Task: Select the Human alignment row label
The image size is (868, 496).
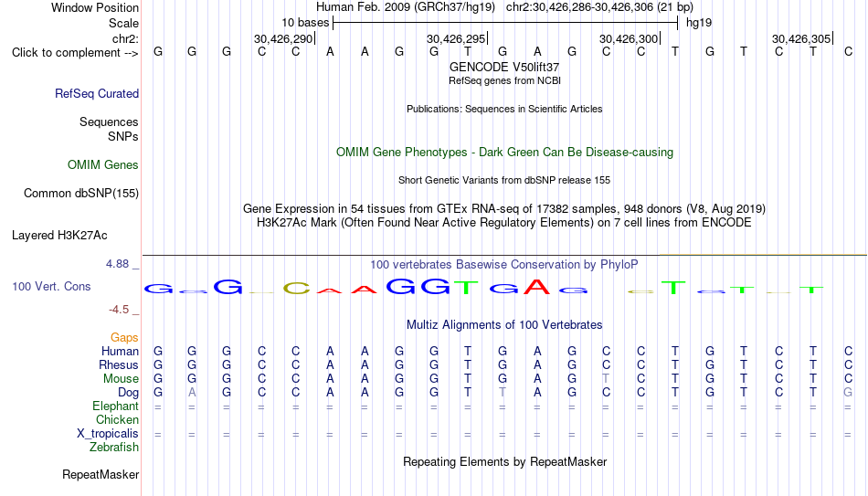Action: click(120, 352)
